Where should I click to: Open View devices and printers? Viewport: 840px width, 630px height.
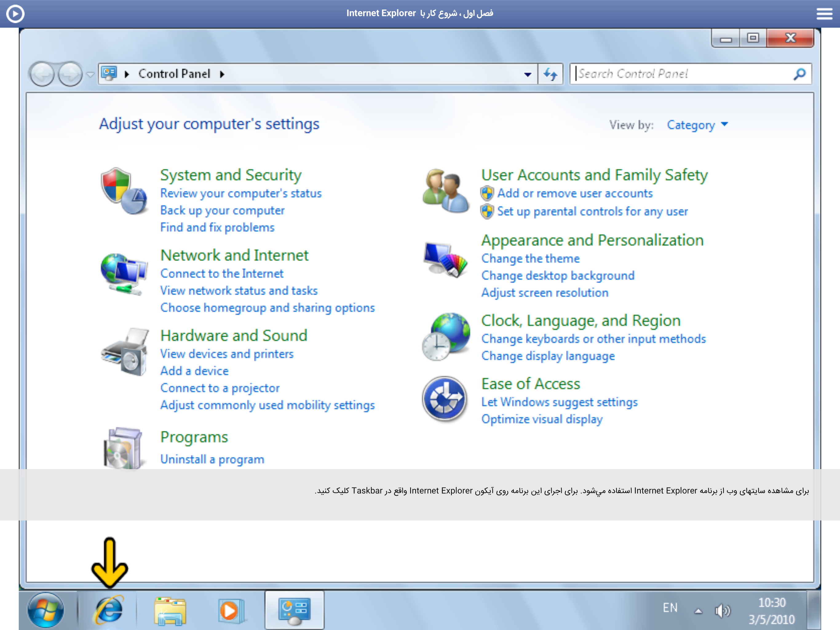pyautogui.click(x=227, y=354)
